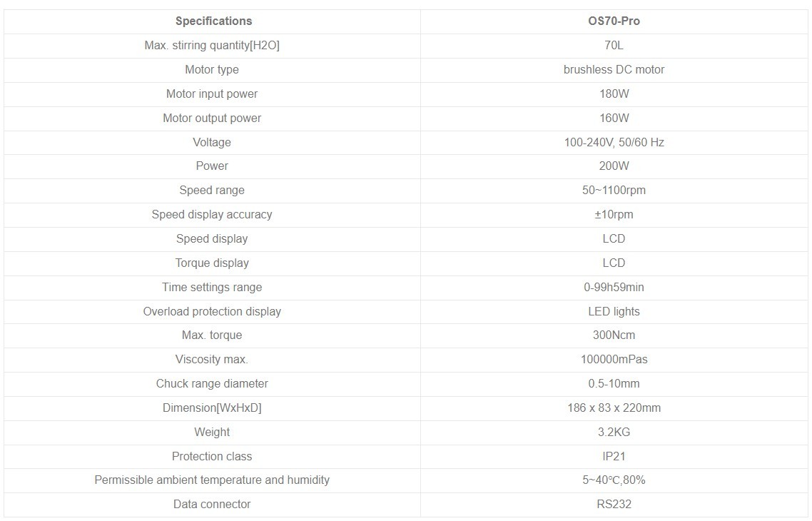Select the 100-240V, 50/60 Hz voltage value

click(x=614, y=143)
